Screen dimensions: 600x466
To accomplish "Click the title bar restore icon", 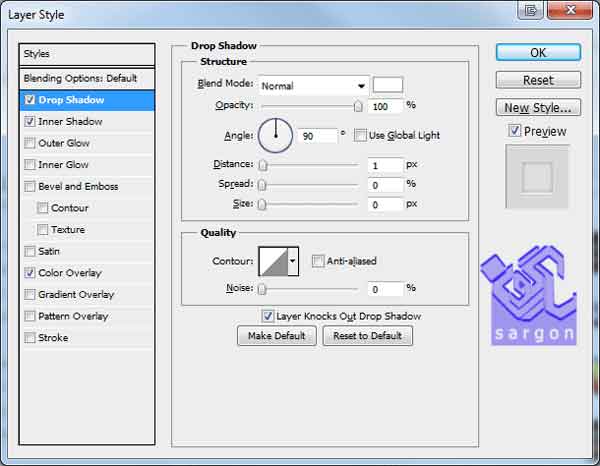I will click(x=531, y=10).
